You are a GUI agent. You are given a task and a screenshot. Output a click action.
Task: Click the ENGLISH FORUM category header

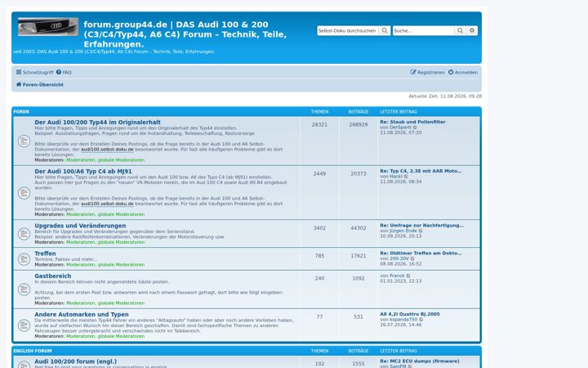click(x=33, y=351)
